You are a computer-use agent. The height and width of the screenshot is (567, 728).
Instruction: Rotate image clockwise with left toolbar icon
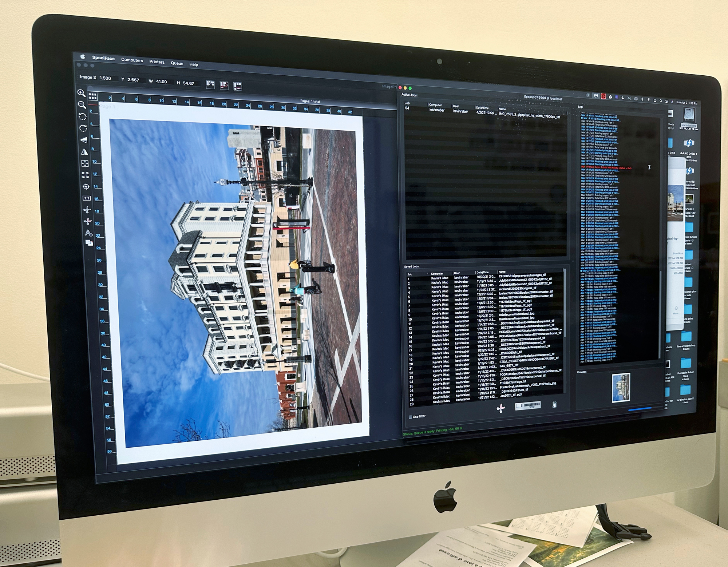coord(83,128)
